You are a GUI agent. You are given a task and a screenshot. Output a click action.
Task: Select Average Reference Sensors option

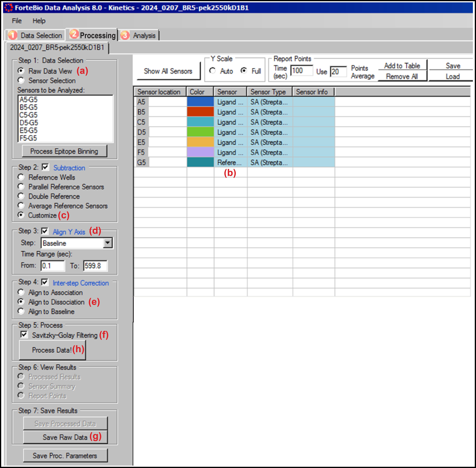pyautogui.click(x=21, y=205)
